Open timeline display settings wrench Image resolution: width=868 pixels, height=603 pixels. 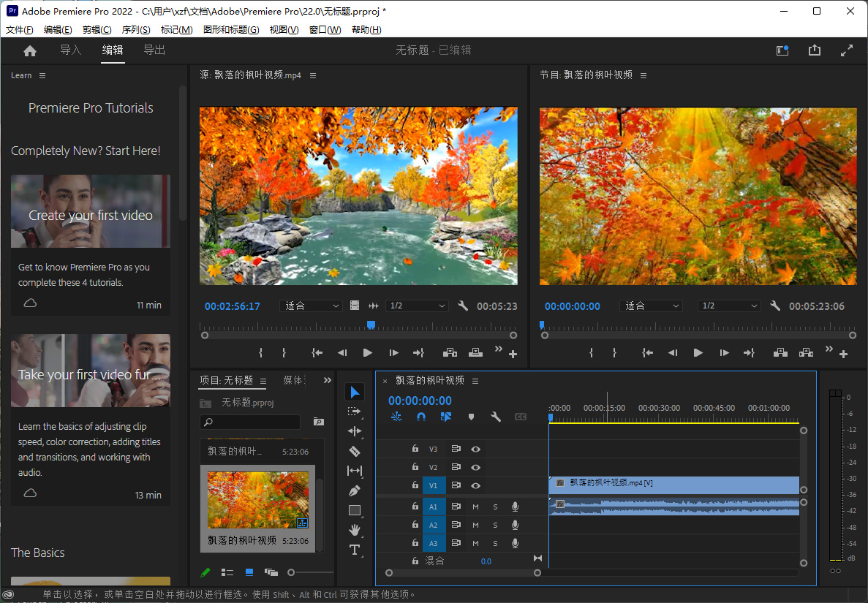click(x=496, y=417)
